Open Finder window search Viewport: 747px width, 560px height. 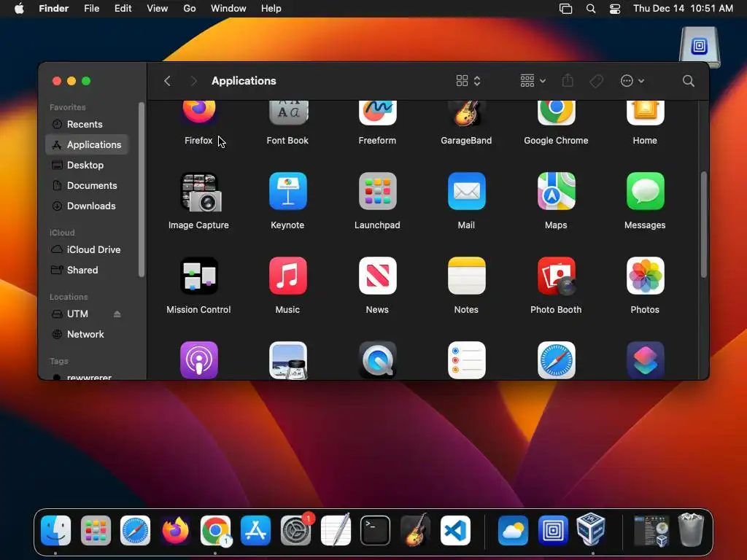pyautogui.click(x=689, y=81)
